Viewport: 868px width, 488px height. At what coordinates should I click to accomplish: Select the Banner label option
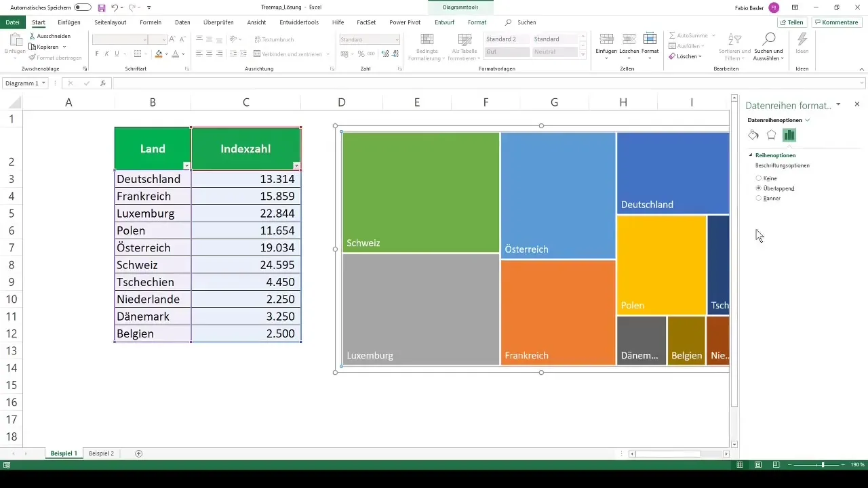click(x=759, y=198)
